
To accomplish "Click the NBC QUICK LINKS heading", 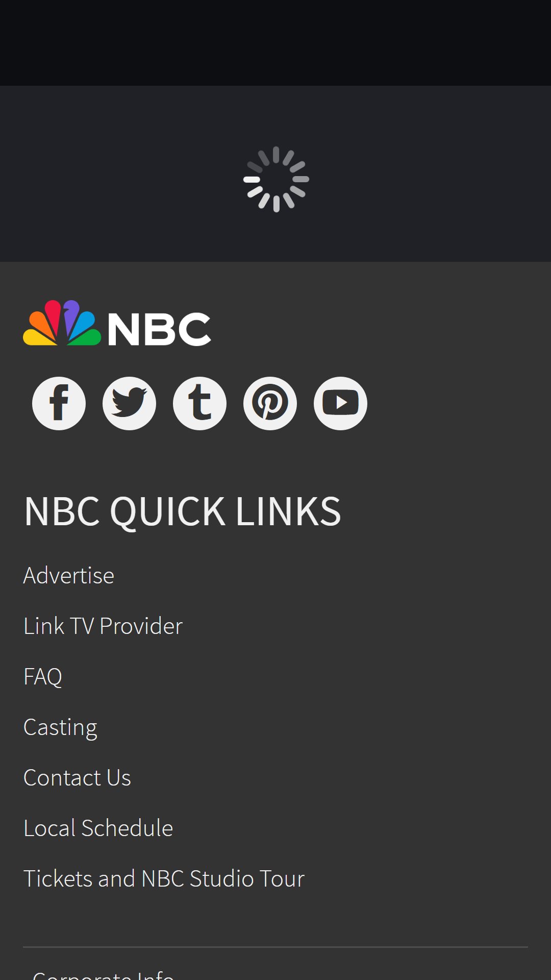I will coord(182,511).
